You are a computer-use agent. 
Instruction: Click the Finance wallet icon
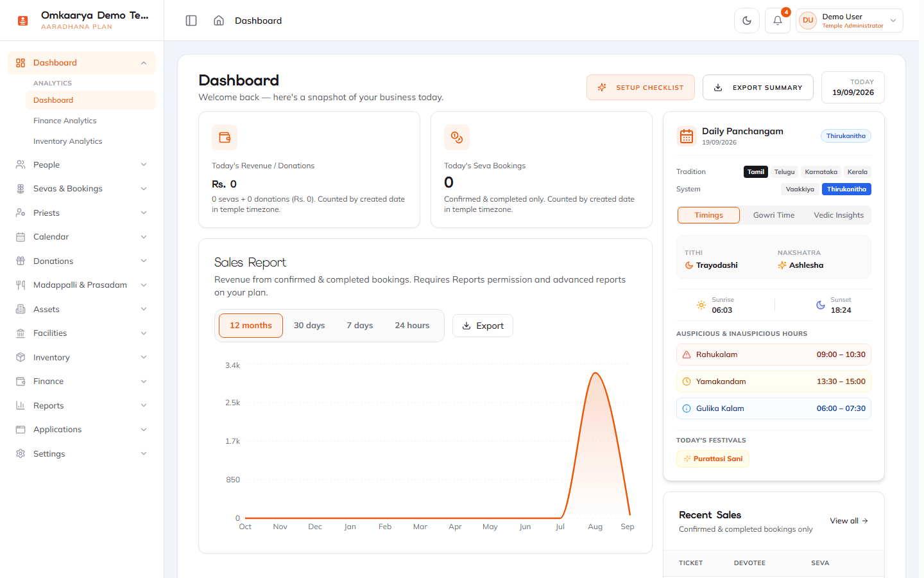coord(21,381)
